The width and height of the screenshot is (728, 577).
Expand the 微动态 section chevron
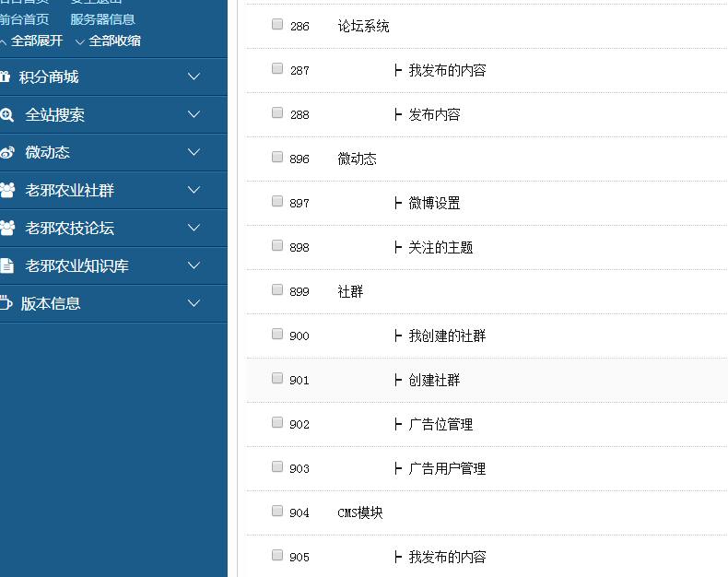click(194, 153)
